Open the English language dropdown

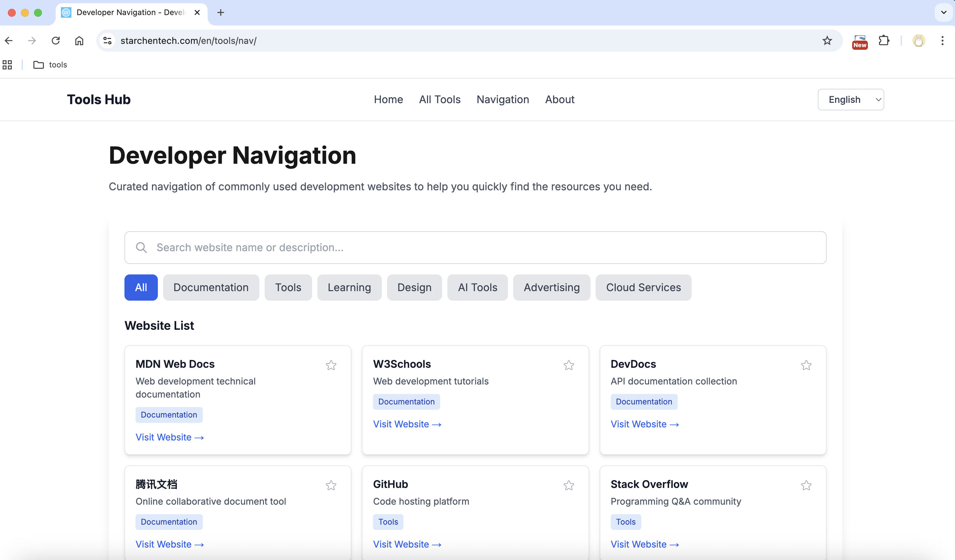coord(851,100)
